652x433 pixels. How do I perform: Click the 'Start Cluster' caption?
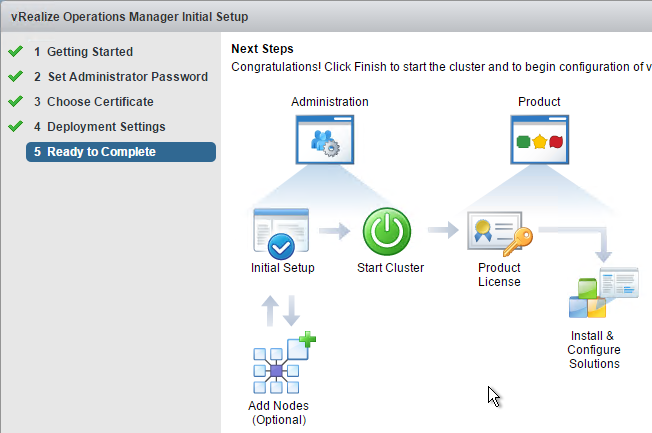(x=390, y=267)
